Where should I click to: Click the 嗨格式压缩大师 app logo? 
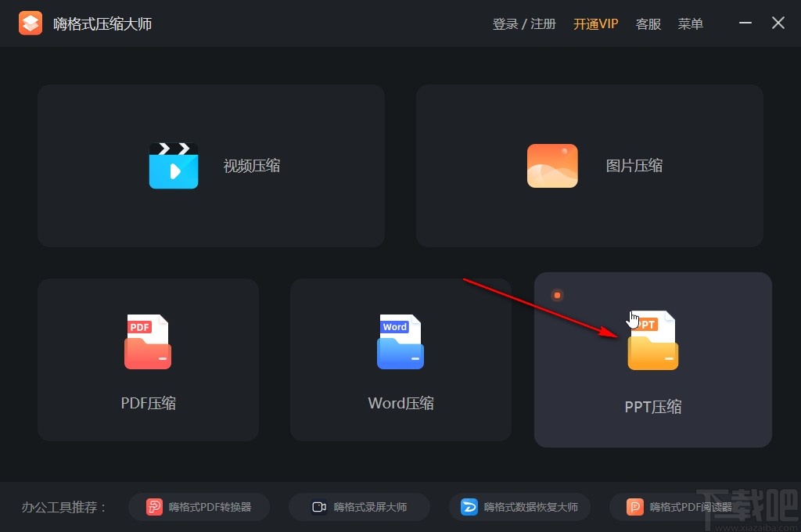click(x=31, y=23)
